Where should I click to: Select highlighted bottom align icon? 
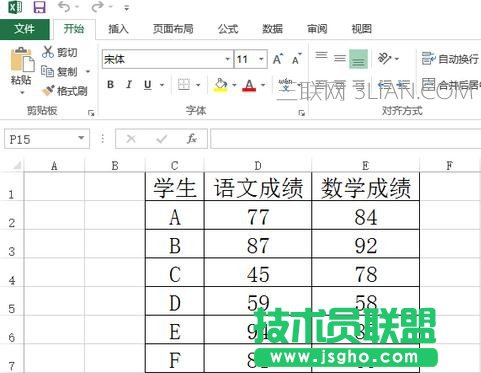(x=358, y=59)
